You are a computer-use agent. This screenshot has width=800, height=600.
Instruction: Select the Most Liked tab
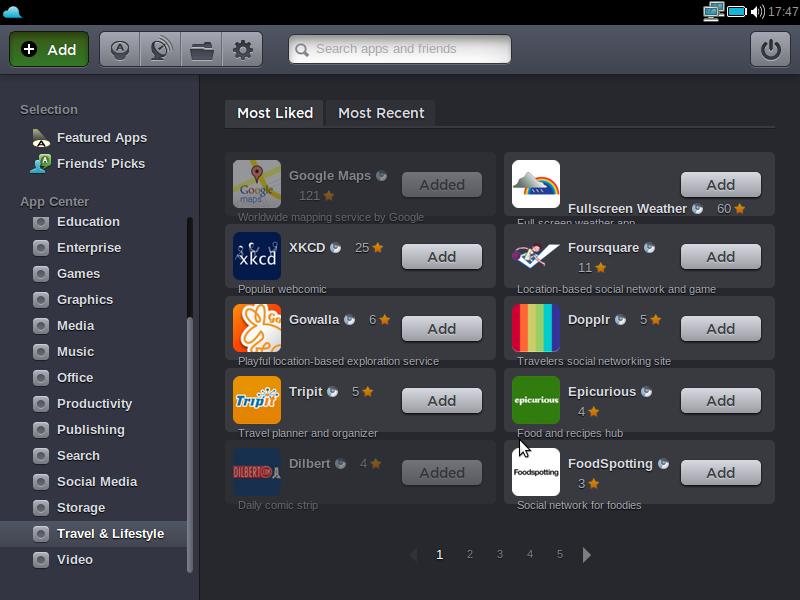[x=275, y=113]
